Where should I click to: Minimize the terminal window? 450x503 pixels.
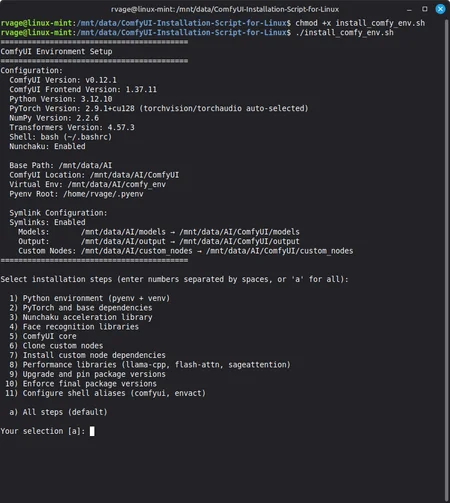pyautogui.click(x=409, y=10)
